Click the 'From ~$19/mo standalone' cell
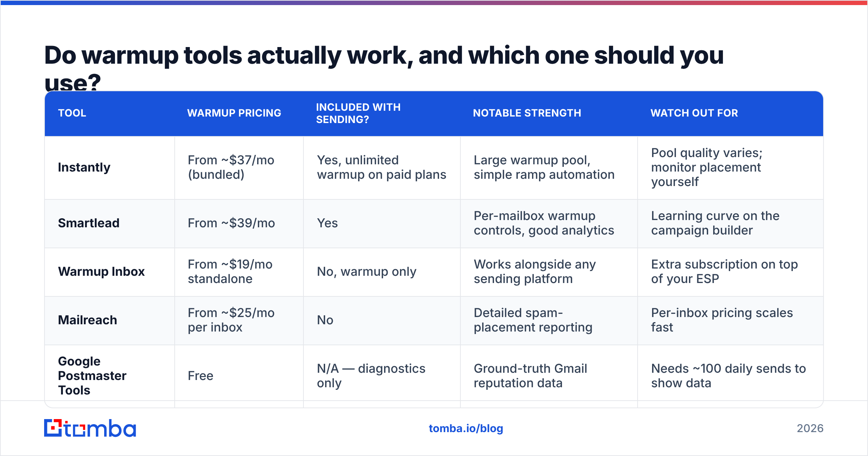The image size is (868, 456). pyautogui.click(x=230, y=271)
